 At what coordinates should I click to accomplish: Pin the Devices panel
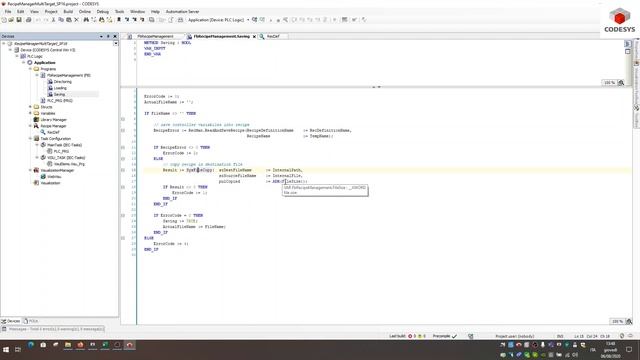coord(108,36)
